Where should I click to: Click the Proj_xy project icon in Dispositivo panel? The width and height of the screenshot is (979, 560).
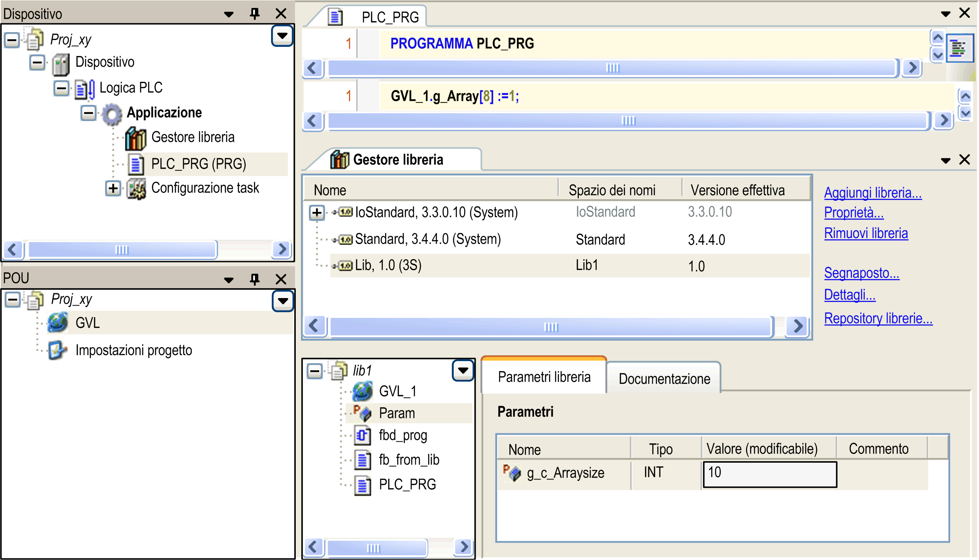[x=35, y=39]
